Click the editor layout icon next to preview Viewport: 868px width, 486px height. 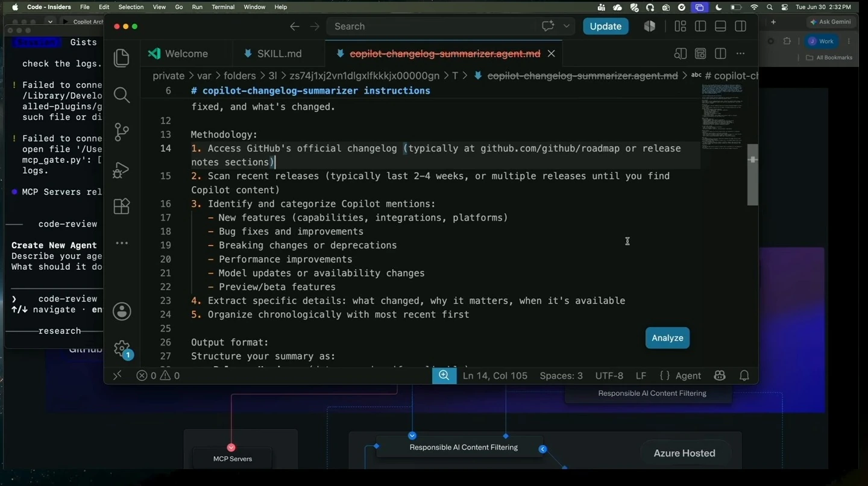(x=700, y=54)
